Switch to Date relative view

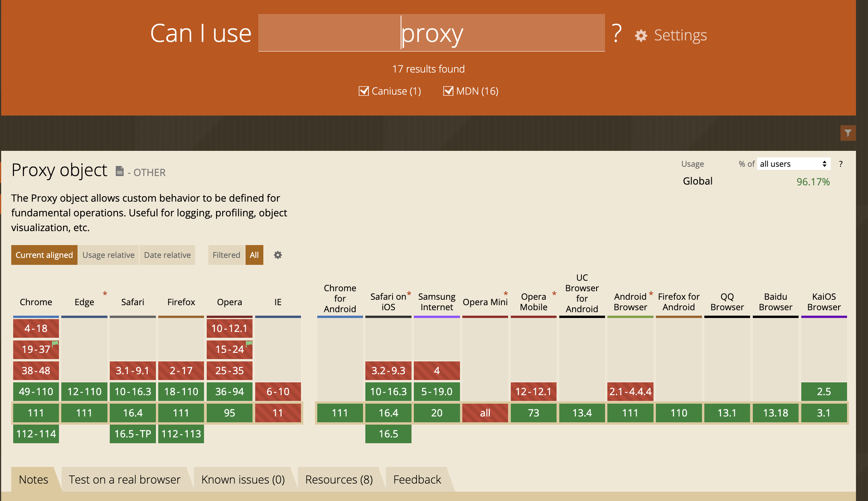click(168, 255)
